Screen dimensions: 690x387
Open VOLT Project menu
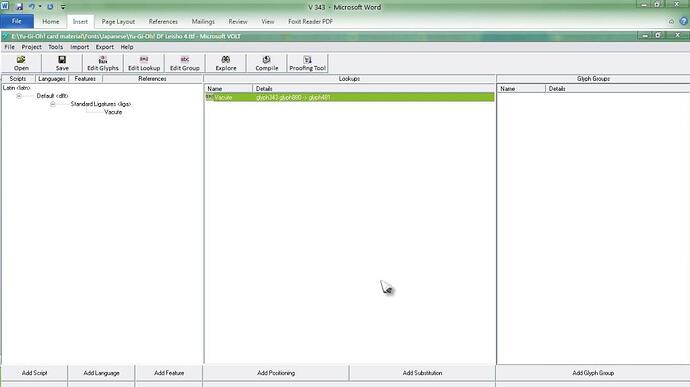point(32,47)
